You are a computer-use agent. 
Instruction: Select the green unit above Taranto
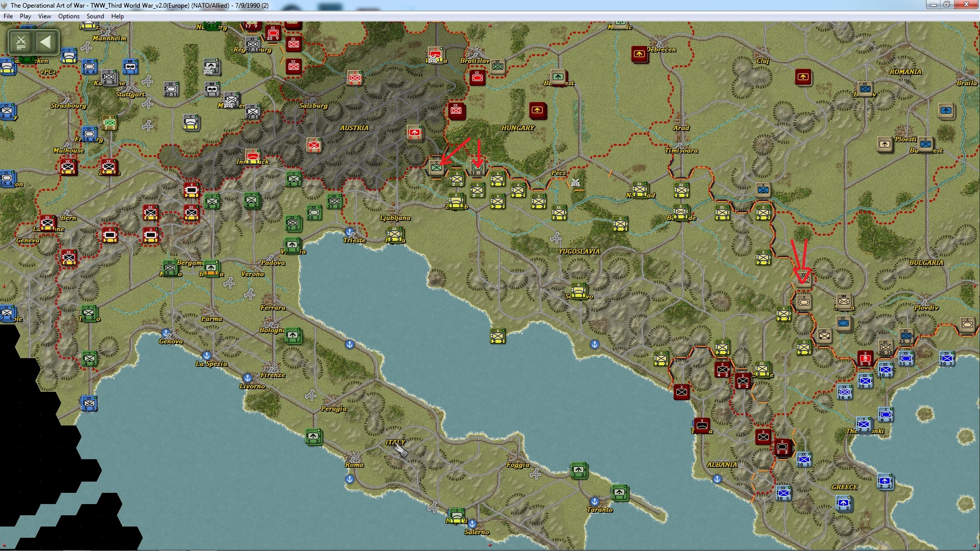(619, 493)
